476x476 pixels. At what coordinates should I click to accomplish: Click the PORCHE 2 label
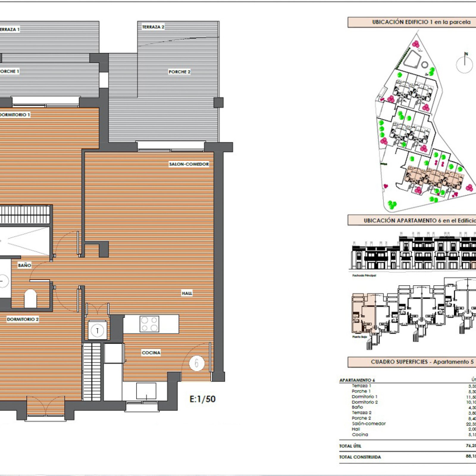[179, 72]
